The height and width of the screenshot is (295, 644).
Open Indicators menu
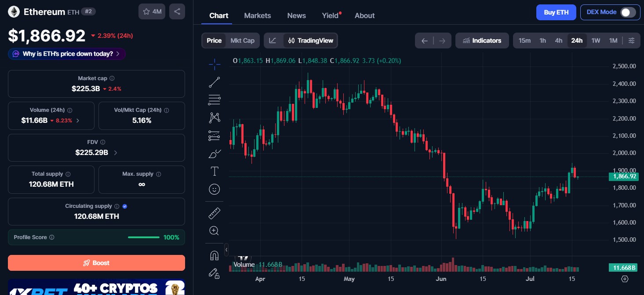(x=482, y=41)
